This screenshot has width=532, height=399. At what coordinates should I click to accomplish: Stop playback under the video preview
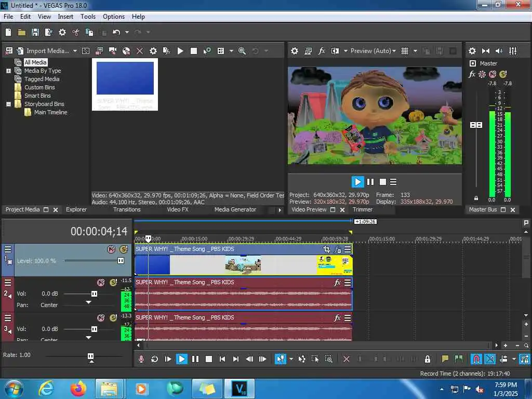click(x=383, y=182)
